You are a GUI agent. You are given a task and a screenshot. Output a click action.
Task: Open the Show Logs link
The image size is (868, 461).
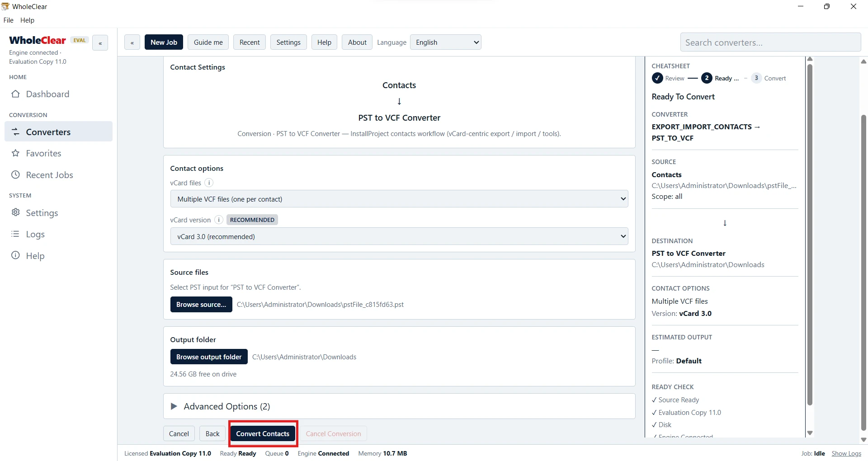tap(846, 453)
